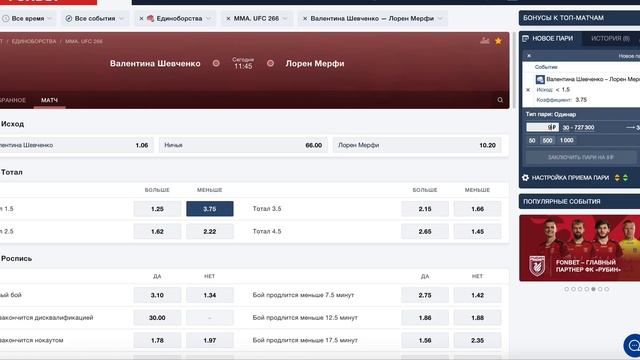Select меньше 7.5 минут ДА 2.75
Image resolution: width=640 pixels, height=360 pixels.
click(425, 295)
